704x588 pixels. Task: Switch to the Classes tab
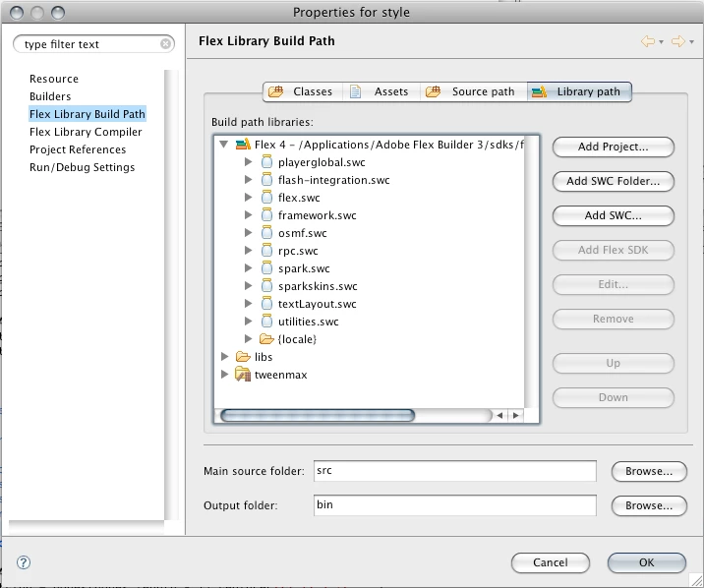[303, 91]
